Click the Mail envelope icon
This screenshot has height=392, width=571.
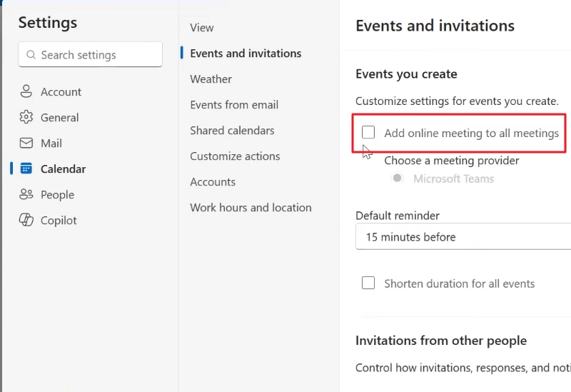point(26,143)
